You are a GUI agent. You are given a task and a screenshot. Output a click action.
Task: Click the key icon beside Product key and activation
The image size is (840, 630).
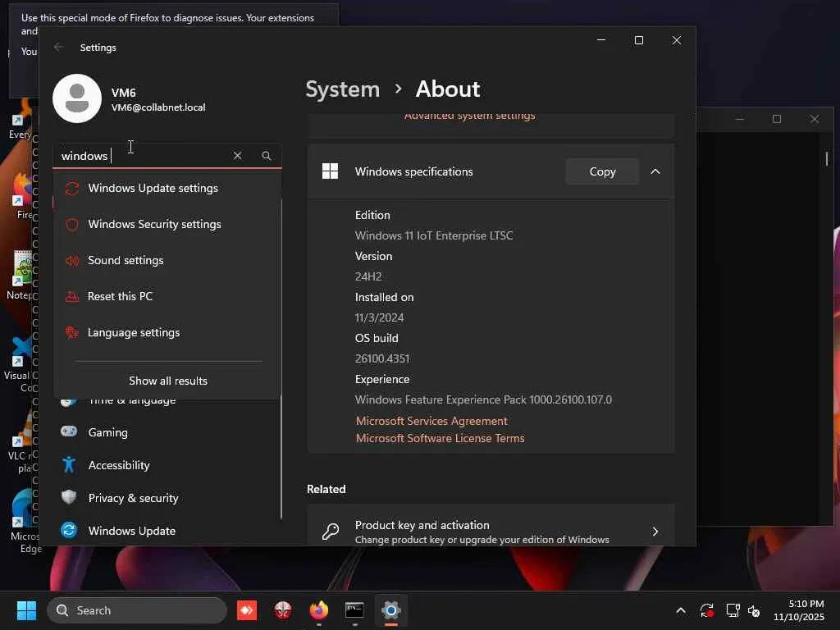pos(330,531)
